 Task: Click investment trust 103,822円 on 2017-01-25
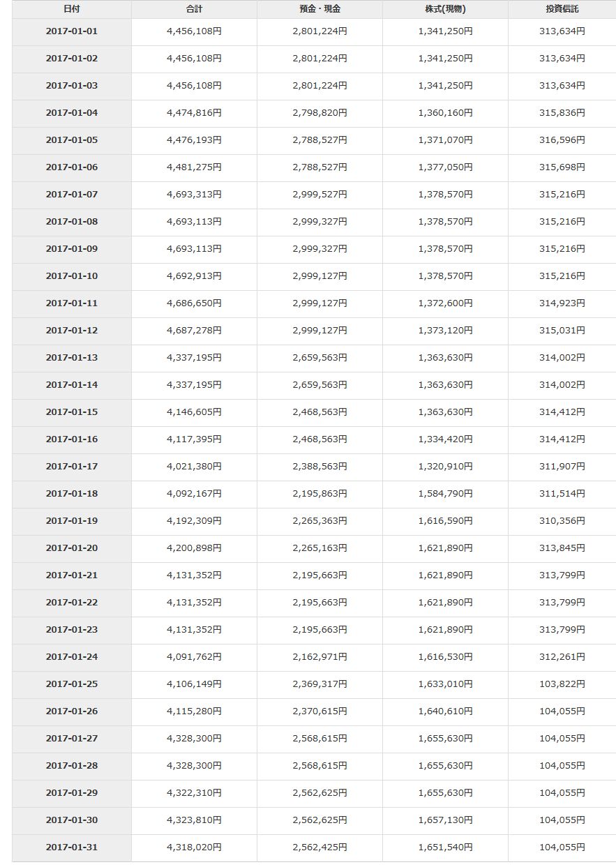(562, 684)
